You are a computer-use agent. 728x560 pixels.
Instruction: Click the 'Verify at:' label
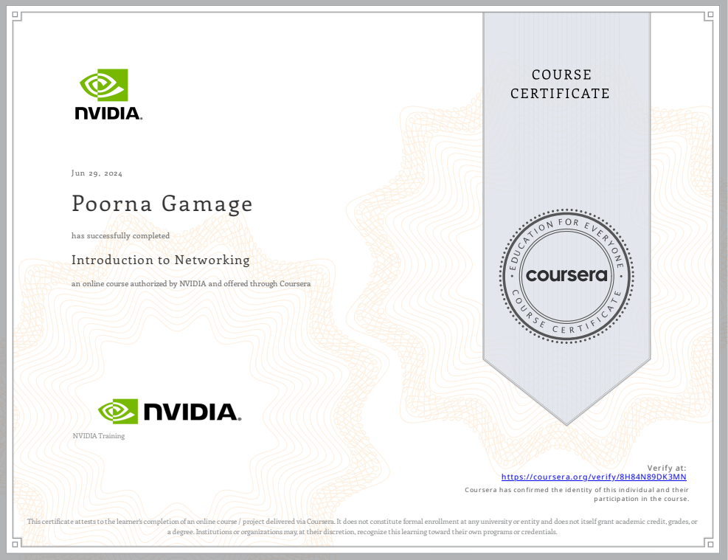click(x=667, y=468)
